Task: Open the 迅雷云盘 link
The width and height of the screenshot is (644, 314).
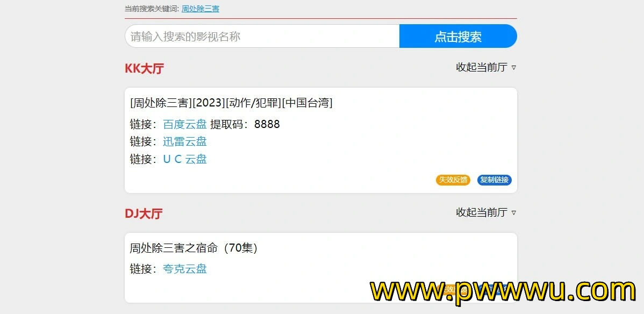Action: (x=185, y=141)
